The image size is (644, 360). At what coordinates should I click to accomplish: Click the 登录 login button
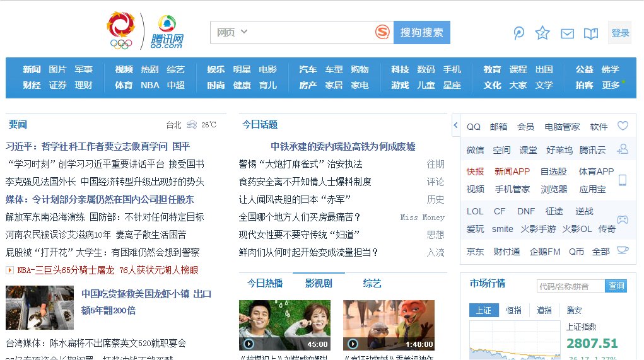(x=620, y=33)
